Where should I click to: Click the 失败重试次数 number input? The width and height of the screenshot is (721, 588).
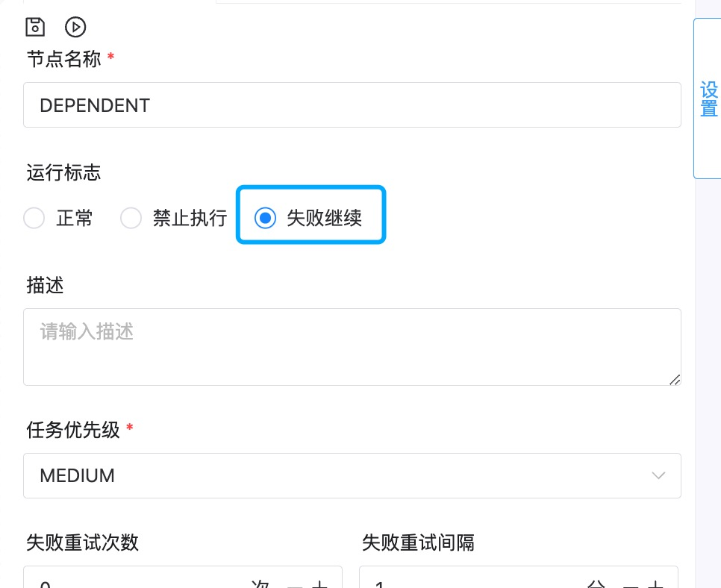point(134,584)
